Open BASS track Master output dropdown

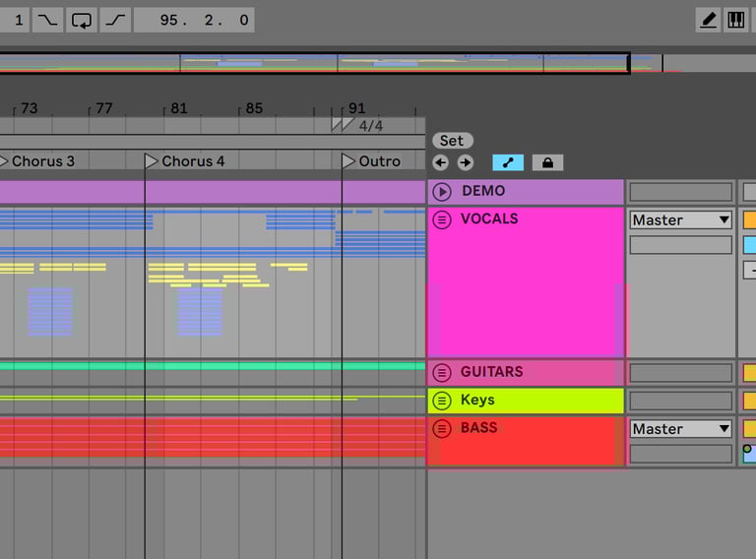click(x=681, y=429)
